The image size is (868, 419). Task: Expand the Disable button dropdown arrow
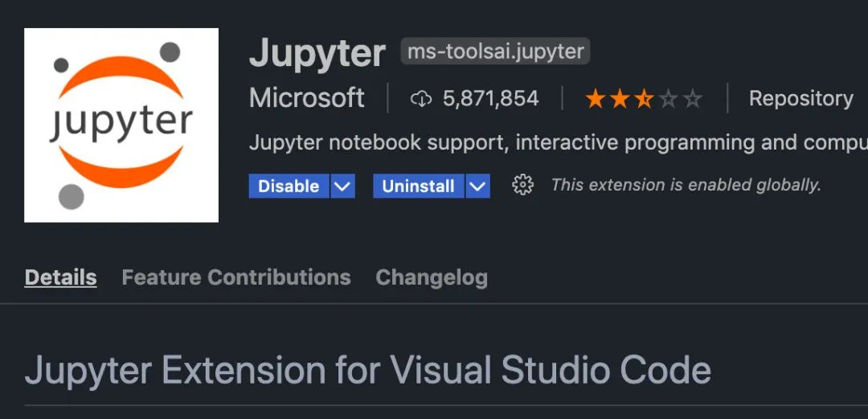[x=342, y=186]
